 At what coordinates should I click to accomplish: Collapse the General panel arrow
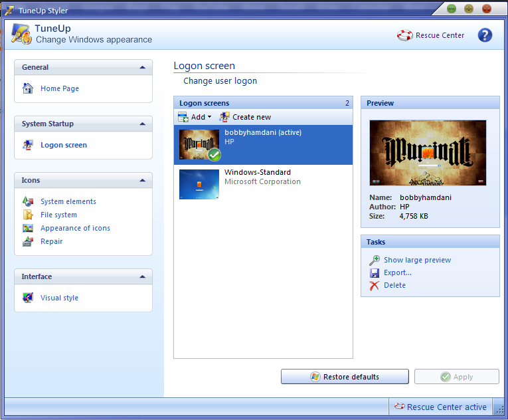142,67
